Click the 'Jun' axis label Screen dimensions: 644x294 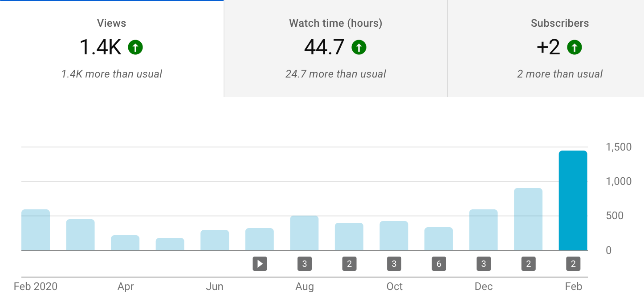pos(215,286)
